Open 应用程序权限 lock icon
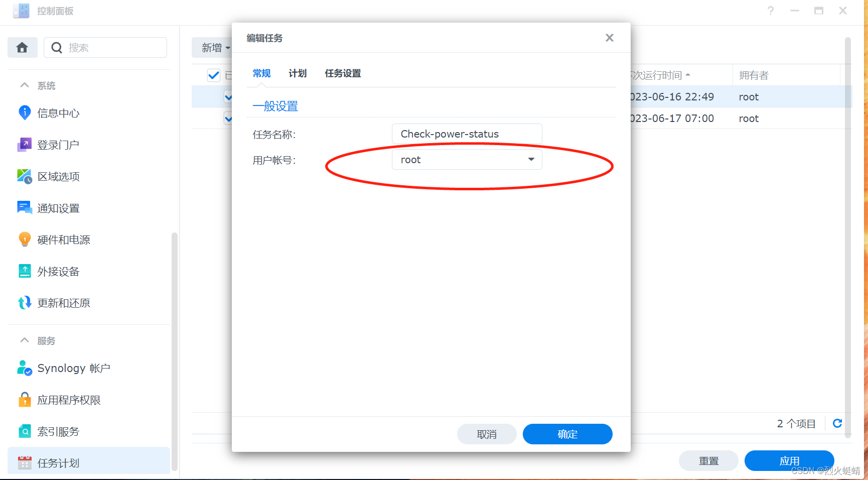This screenshot has width=868, height=480. (24, 400)
